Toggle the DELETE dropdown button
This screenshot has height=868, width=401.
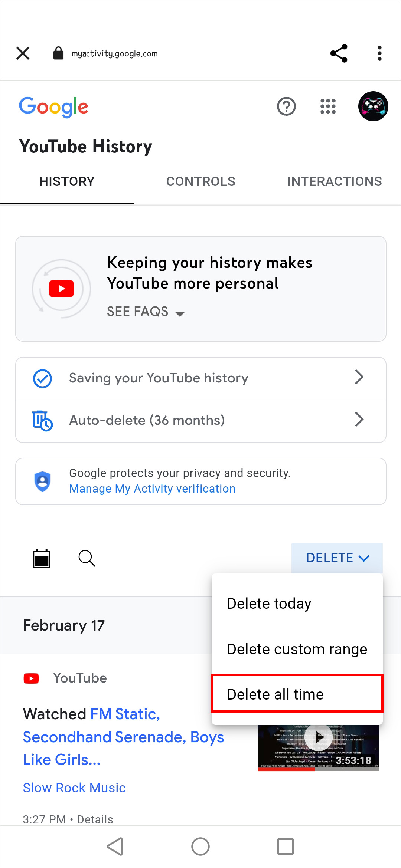tap(337, 558)
